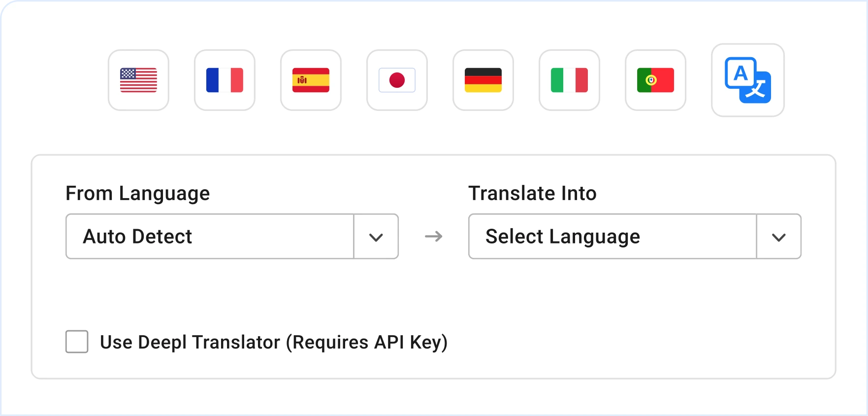Viewport: 868px width, 416px height.
Task: Click the '(Requires API Key)' text
Action: 367,342
